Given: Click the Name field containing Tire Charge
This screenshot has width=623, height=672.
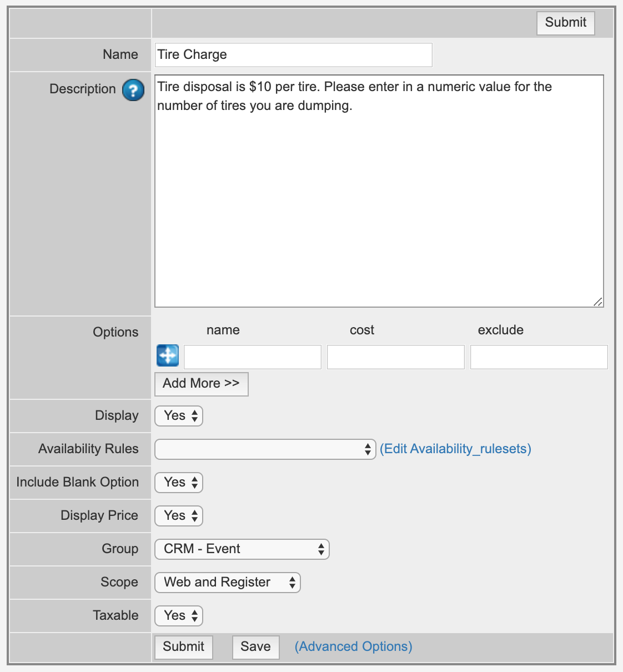Looking at the screenshot, I should (293, 55).
